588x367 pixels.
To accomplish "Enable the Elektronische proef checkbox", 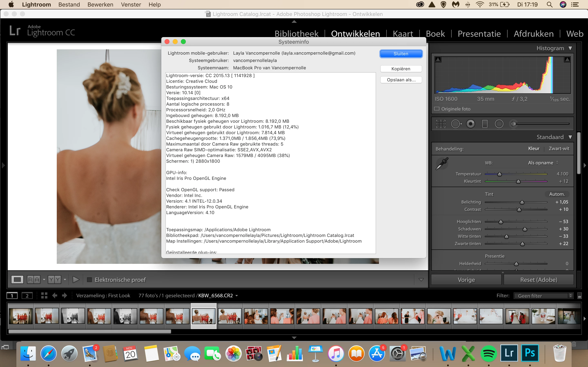I will [x=89, y=280].
